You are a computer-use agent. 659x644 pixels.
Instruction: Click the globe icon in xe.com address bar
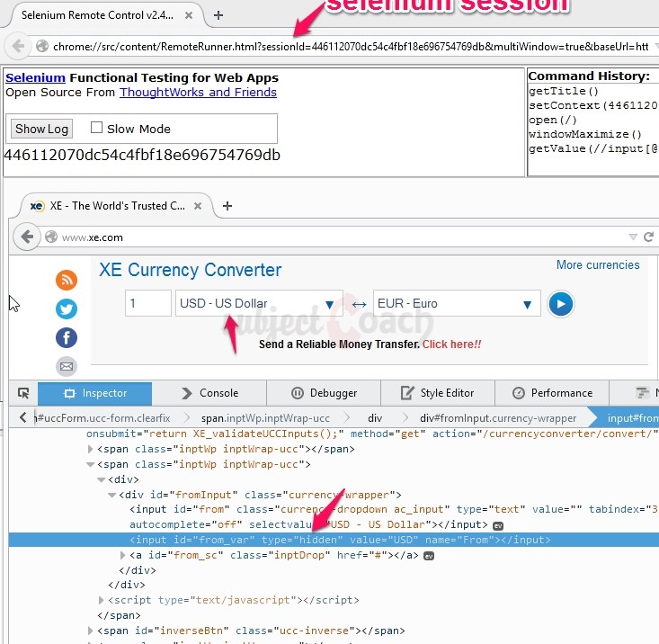tap(51, 237)
